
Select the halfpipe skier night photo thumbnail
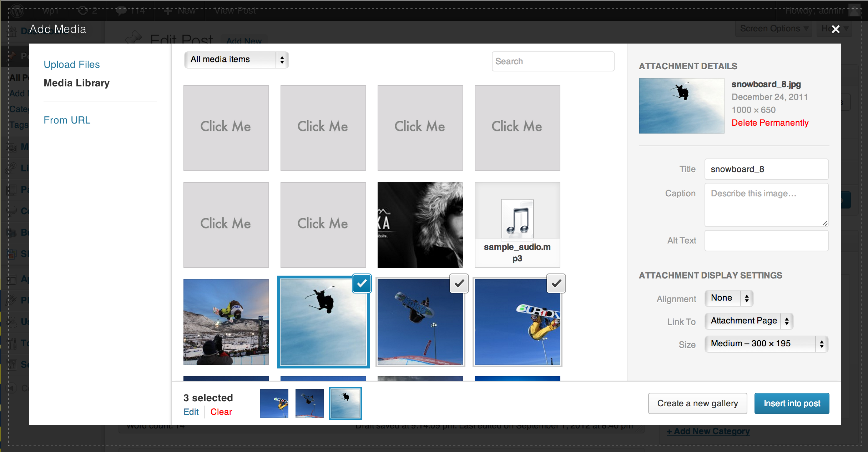pyautogui.click(x=226, y=322)
